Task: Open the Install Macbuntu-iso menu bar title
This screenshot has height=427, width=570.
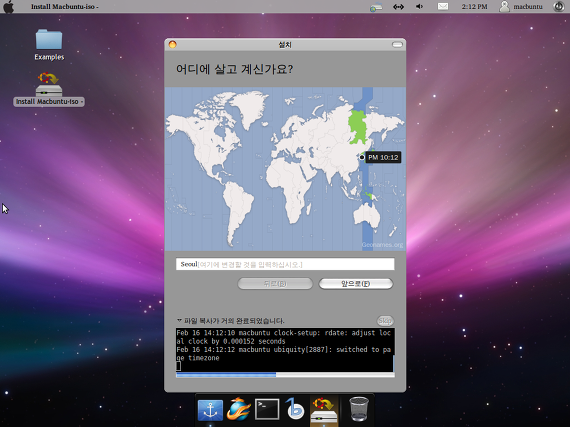Action: pos(64,7)
